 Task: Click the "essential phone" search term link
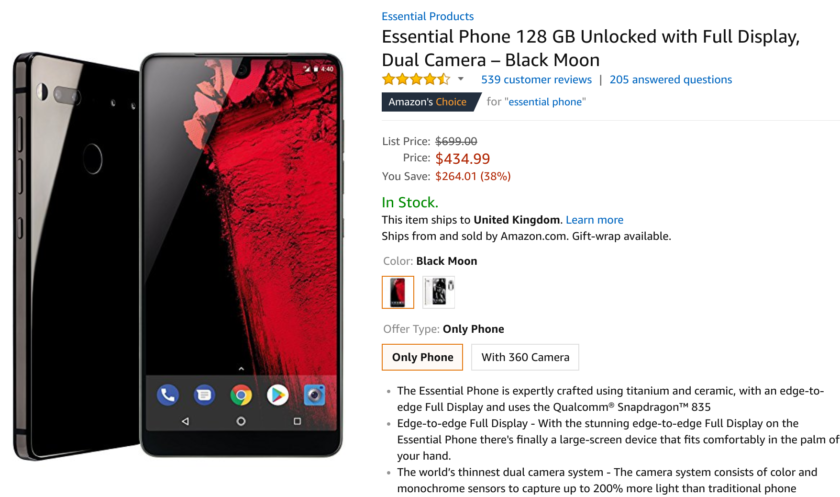[545, 102]
